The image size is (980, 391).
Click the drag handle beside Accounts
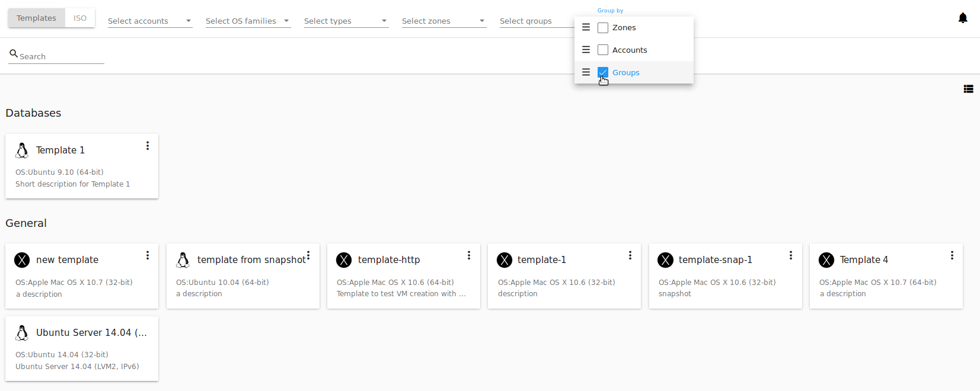click(586, 50)
